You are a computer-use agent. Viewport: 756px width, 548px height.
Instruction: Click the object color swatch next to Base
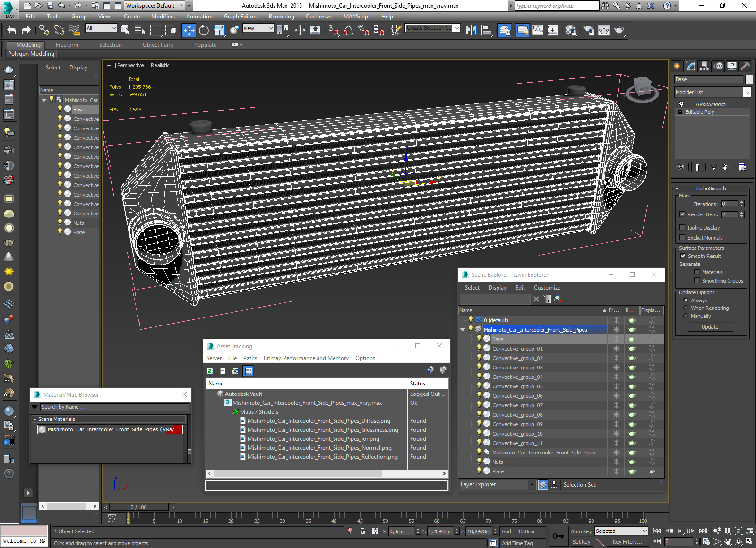(749, 79)
